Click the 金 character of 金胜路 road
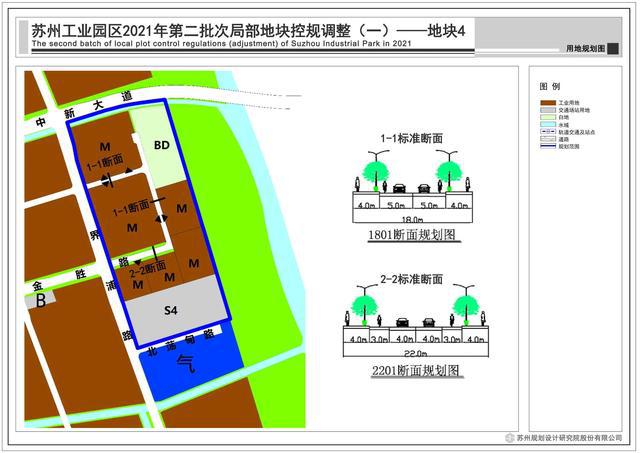640x453 pixels. pyautogui.click(x=37, y=284)
